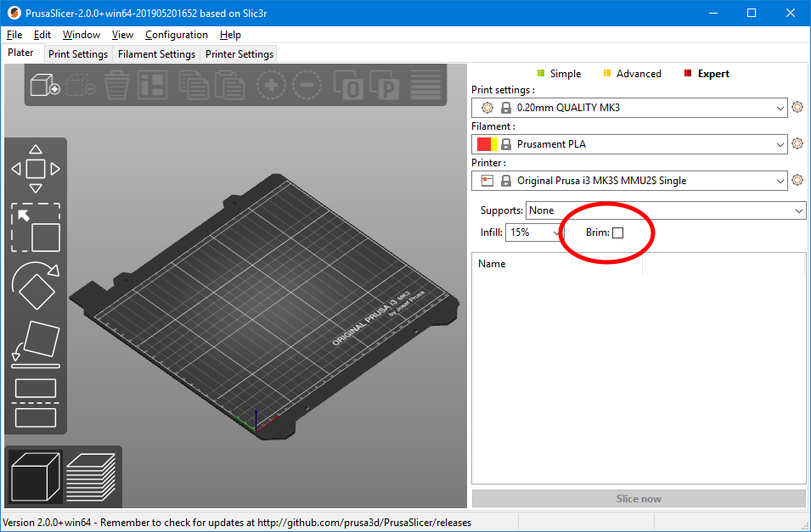Image resolution: width=811 pixels, height=532 pixels.
Task: Select the Cut tool
Action: click(36, 403)
